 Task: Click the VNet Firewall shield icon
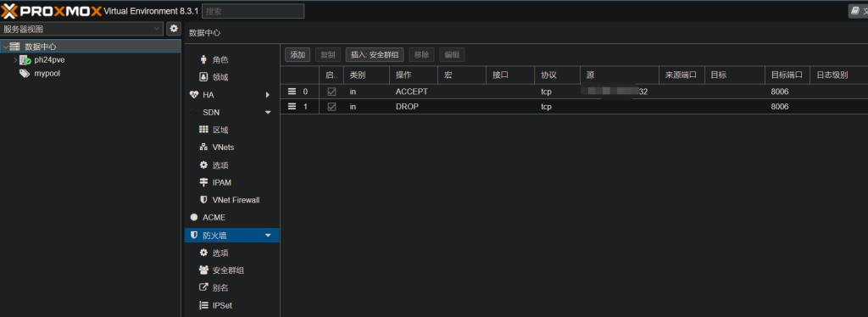coord(203,200)
